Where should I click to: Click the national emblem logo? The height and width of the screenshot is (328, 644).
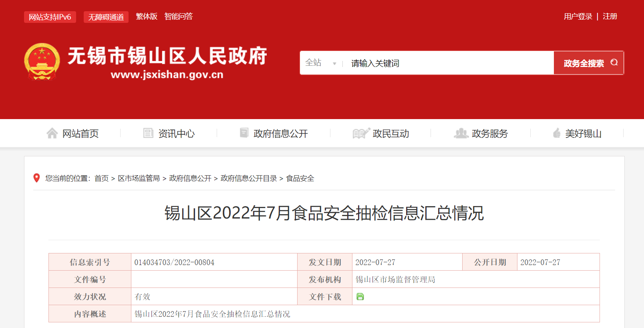tap(42, 61)
